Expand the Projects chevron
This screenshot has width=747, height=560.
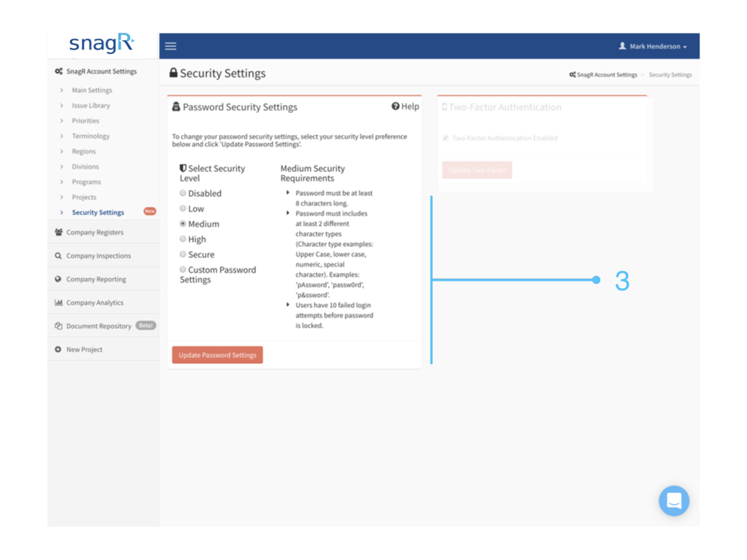(x=61, y=197)
